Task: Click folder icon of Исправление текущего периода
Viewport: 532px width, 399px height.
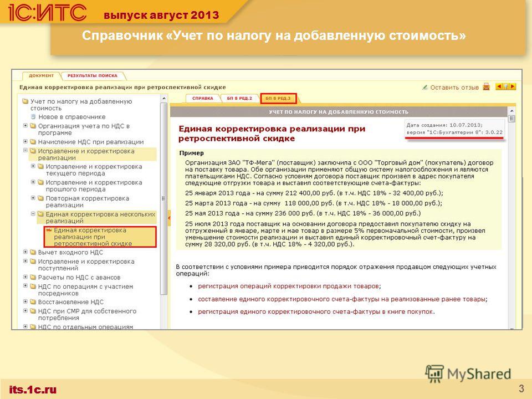Action: [x=40, y=167]
